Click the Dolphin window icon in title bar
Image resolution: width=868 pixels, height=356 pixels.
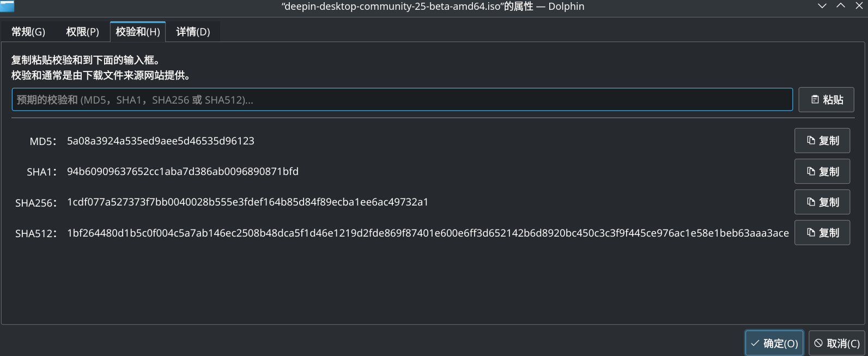pyautogui.click(x=7, y=7)
